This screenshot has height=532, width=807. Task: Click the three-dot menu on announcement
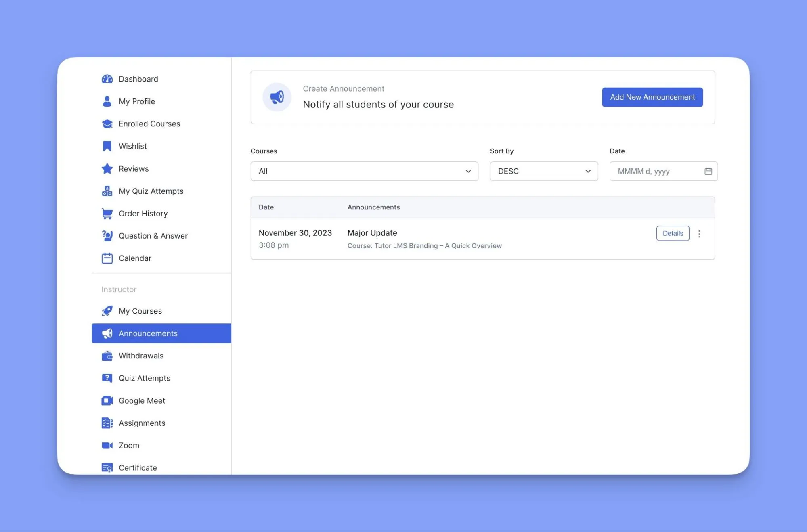(x=700, y=233)
